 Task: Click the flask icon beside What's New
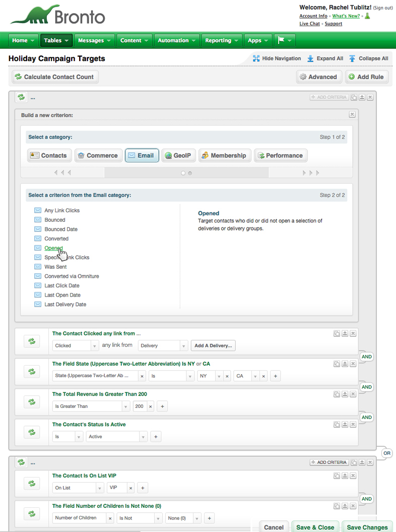click(367, 16)
